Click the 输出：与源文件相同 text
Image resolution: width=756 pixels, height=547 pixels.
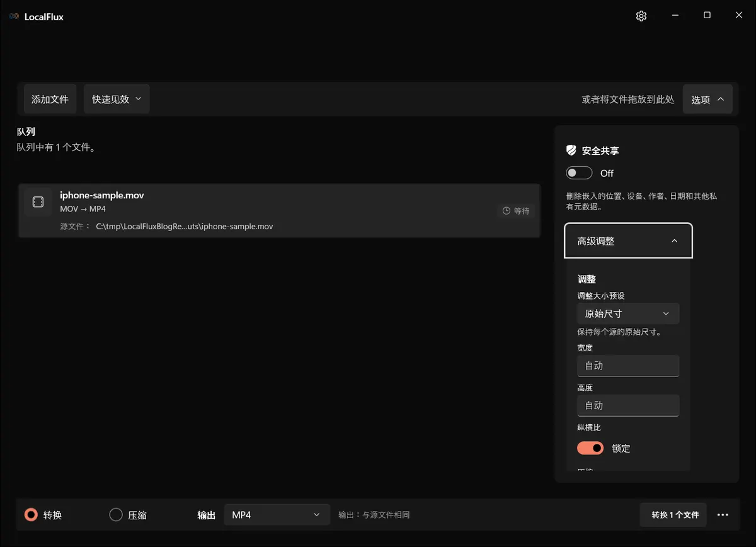374,515
